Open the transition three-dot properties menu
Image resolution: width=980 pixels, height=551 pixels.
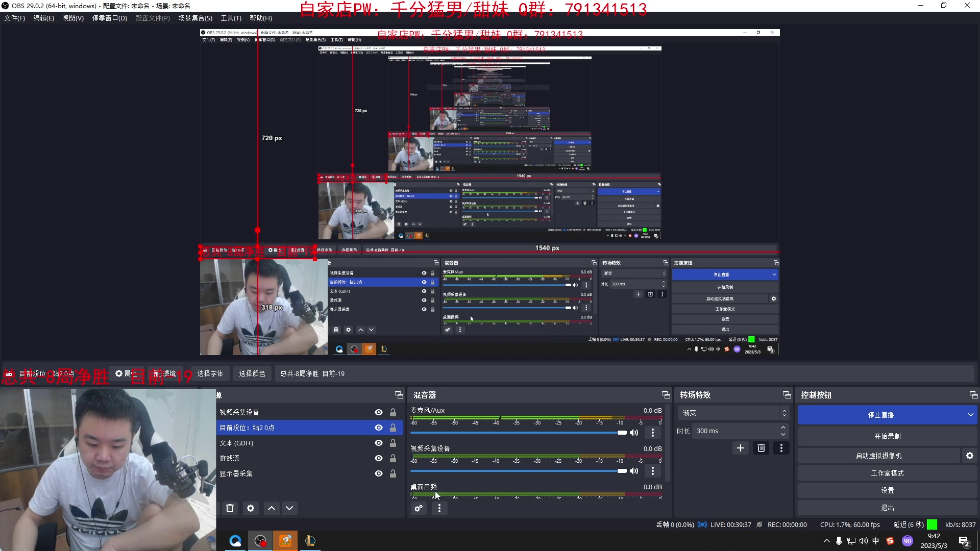(781, 448)
